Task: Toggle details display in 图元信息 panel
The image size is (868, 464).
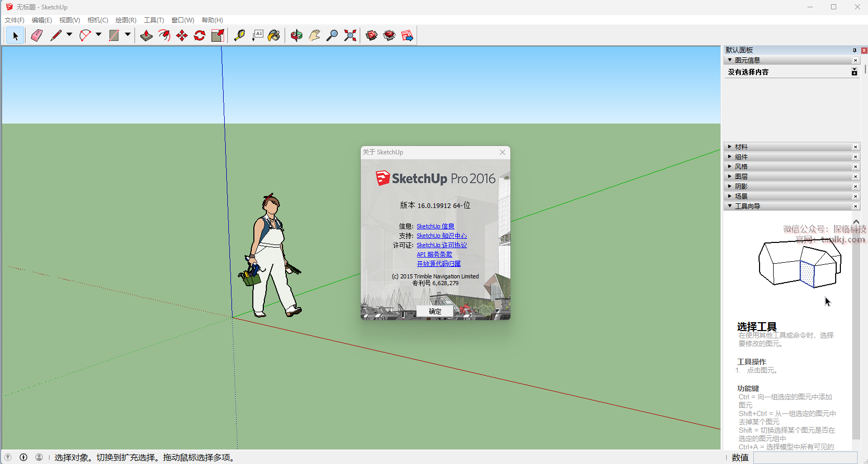Action: click(854, 72)
